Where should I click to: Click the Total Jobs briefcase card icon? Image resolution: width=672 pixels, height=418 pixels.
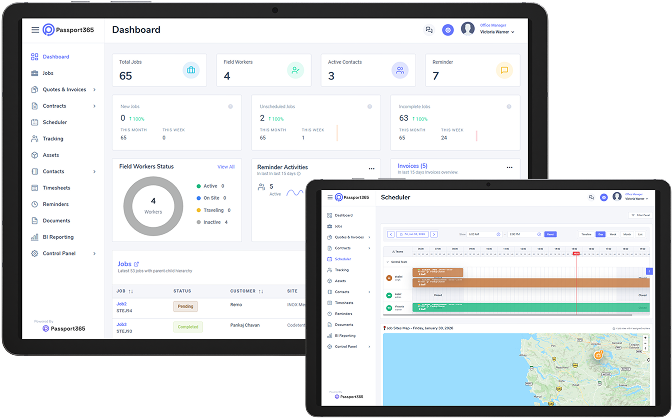(190, 70)
